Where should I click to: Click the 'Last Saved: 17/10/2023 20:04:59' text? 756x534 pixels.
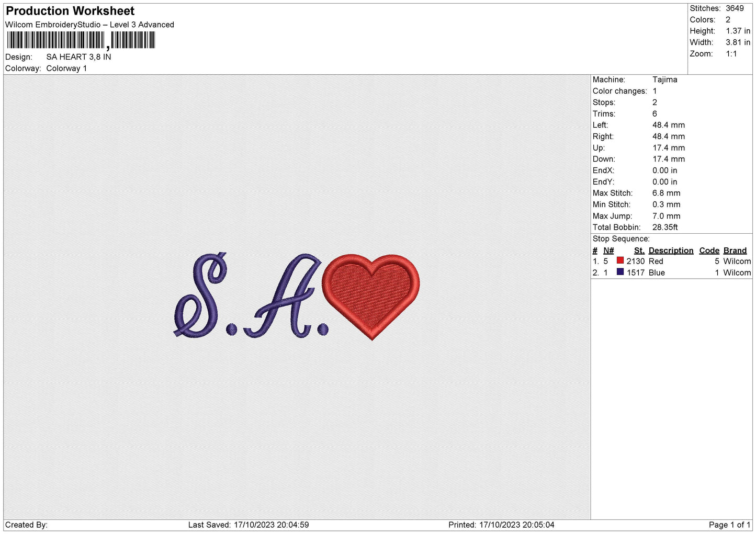click(249, 525)
